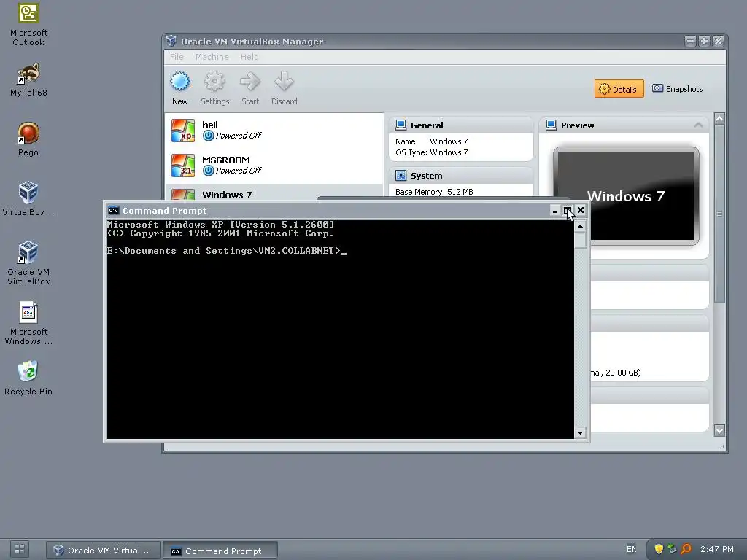Screen dimensions: 747x560
Task: Click the VirtualBox details scroll up arrow
Action: coord(719,118)
